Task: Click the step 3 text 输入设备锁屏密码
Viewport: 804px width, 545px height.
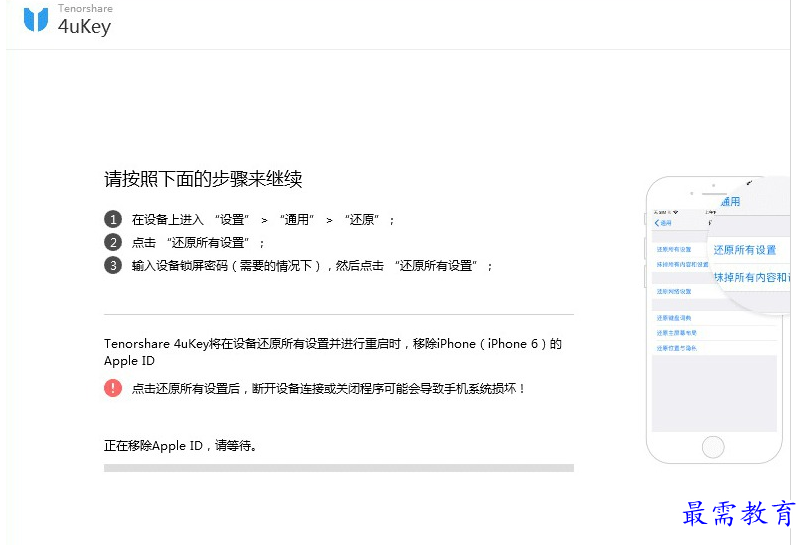Action: 312,266
